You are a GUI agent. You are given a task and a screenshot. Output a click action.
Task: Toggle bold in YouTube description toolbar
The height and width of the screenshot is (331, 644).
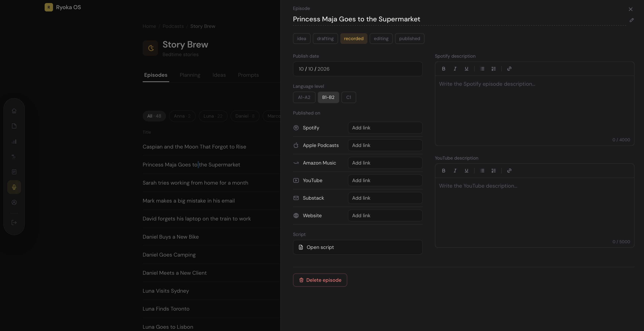coord(444,171)
